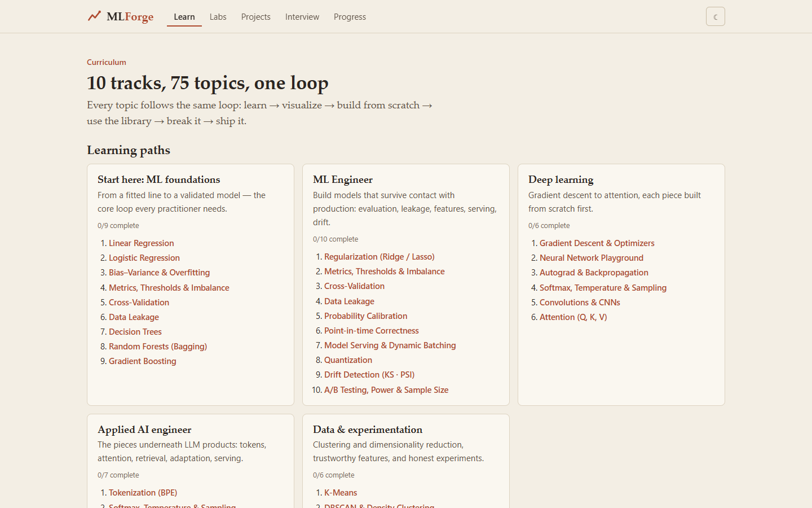Open Model Serving & Dynamic Batching
This screenshot has height=508, width=812.
click(390, 345)
